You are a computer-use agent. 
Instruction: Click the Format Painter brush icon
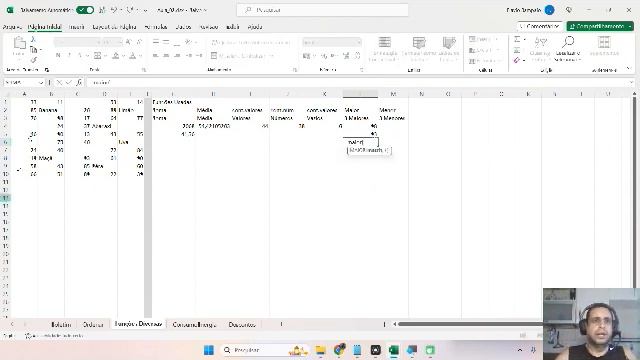point(33,60)
